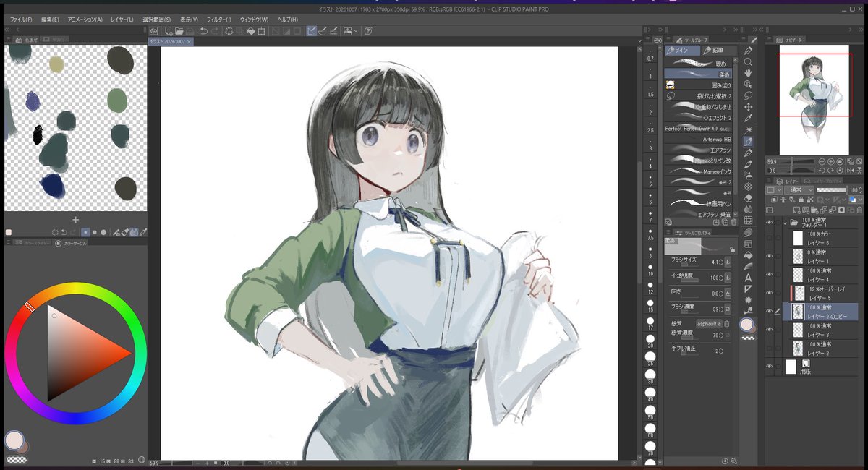Open the 編集(E) menu
868x470 pixels.
(x=50, y=20)
